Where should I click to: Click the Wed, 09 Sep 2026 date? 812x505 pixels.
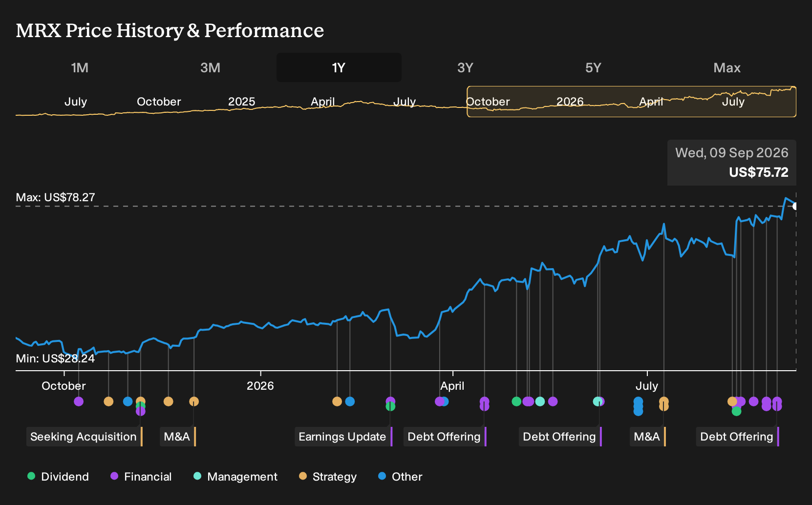[732, 153]
